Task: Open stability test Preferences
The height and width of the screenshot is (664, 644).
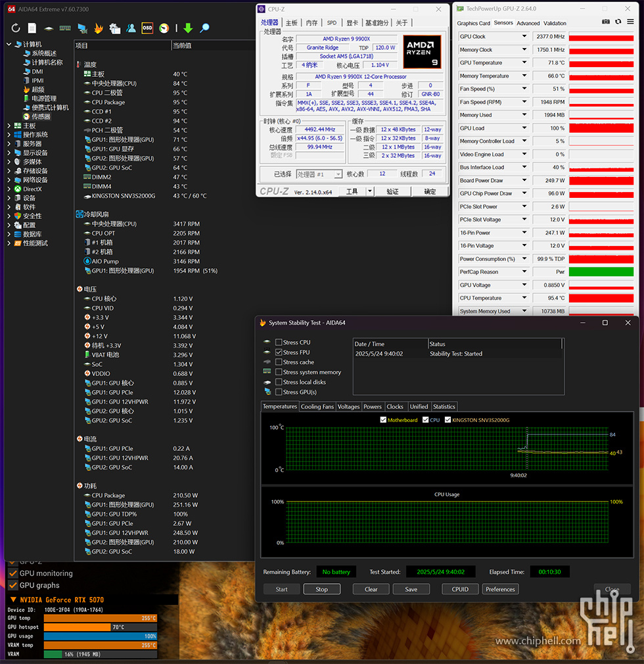Action: tap(501, 589)
